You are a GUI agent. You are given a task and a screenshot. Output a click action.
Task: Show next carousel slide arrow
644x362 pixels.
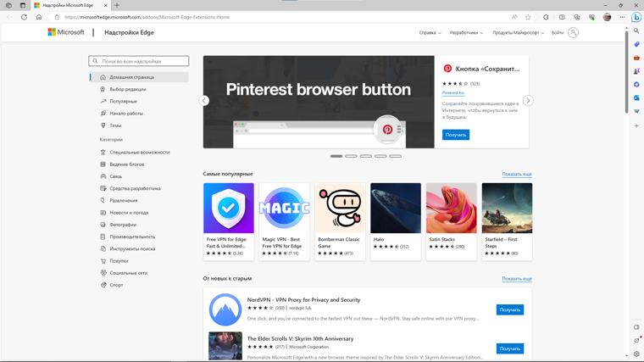click(x=528, y=101)
